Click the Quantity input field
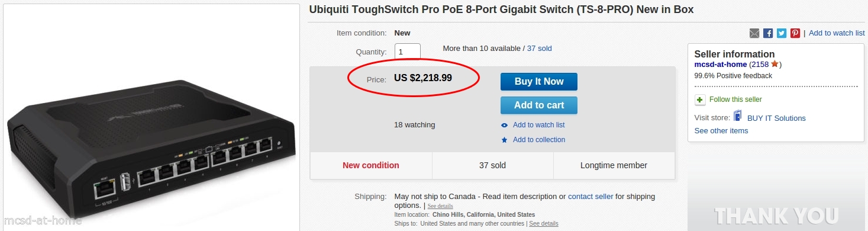The width and height of the screenshot is (868, 231). [x=408, y=52]
